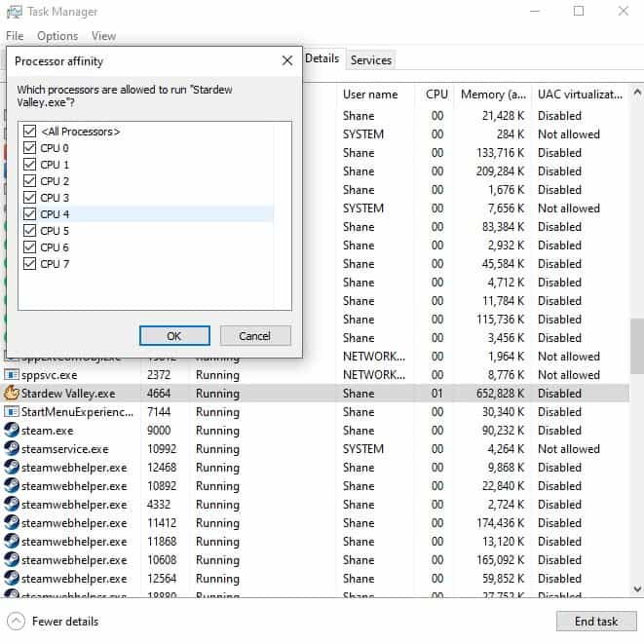Cancel the Processor affinity dialog
644x644 pixels.
pos(255,335)
